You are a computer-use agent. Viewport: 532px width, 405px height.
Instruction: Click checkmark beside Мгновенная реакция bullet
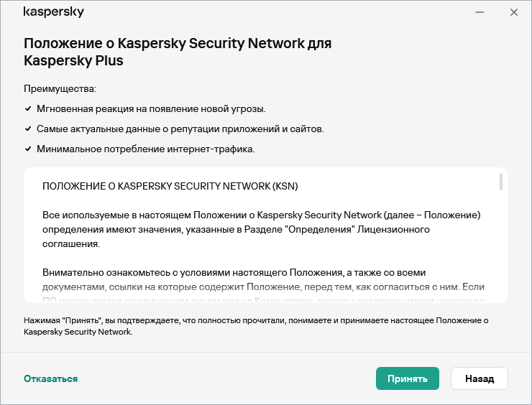point(28,109)
